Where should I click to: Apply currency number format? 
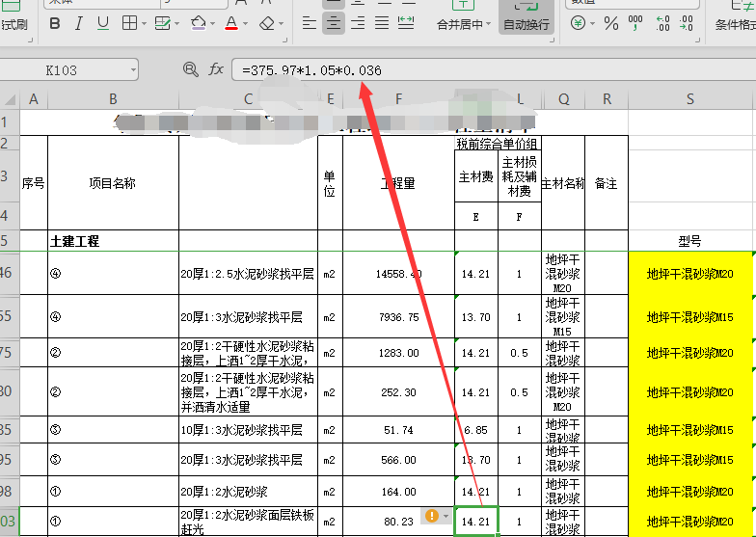tap(578, 23)
